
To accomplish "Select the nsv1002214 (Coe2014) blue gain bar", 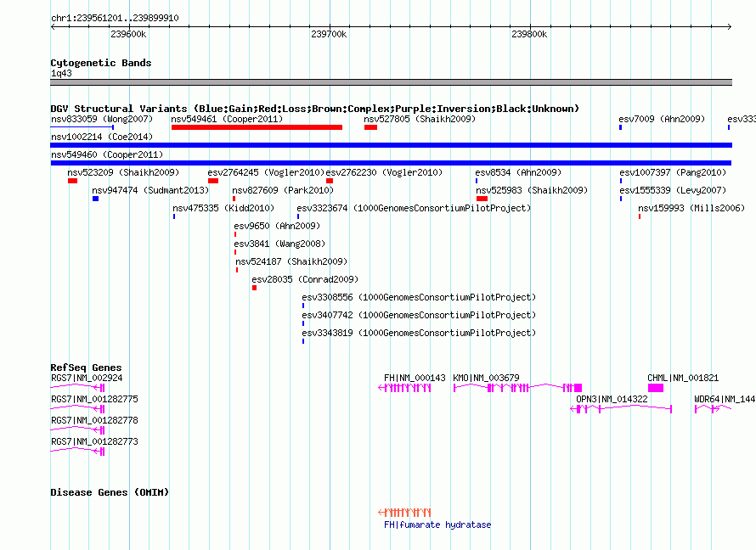I will [391, 145].
